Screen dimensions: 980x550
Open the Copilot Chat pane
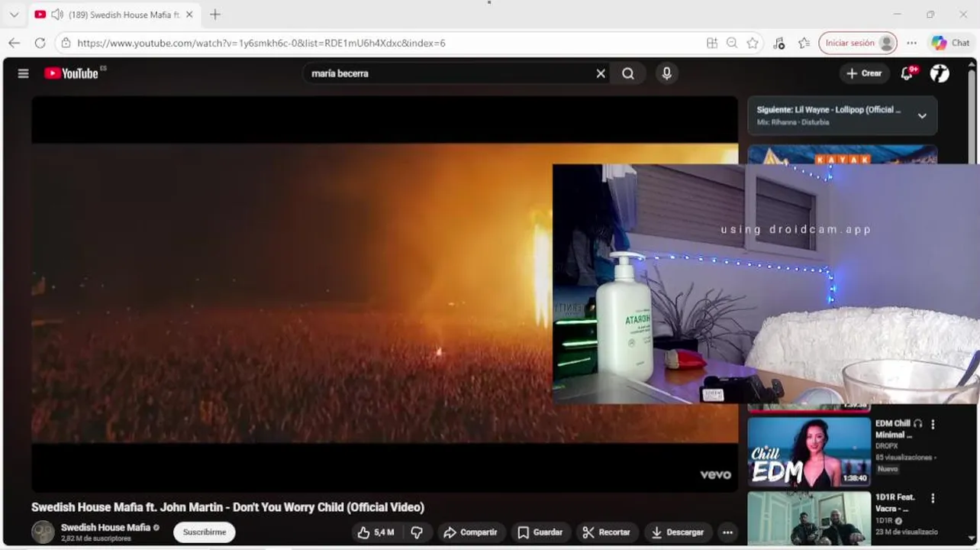point(950,43)
